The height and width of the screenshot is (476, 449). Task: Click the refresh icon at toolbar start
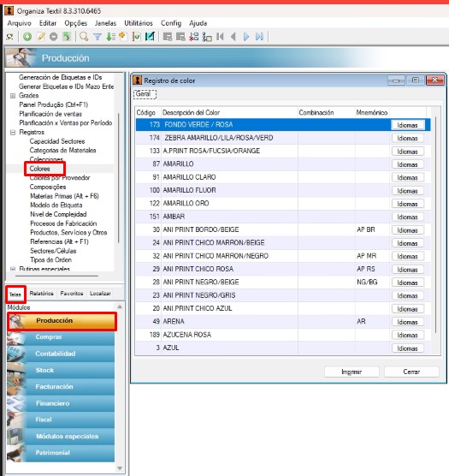(x=9, y=37)
